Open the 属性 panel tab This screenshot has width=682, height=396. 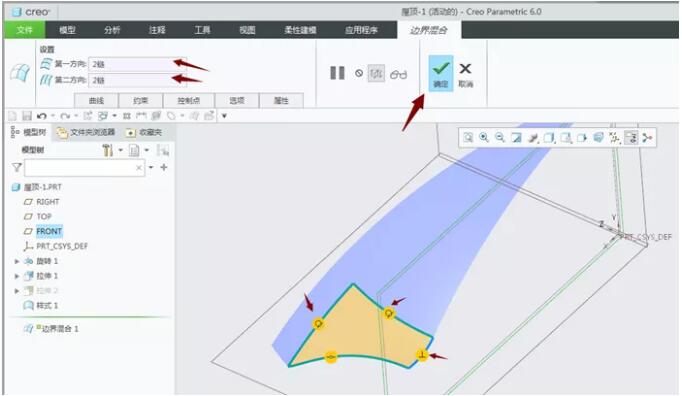(x=281, y=101)
